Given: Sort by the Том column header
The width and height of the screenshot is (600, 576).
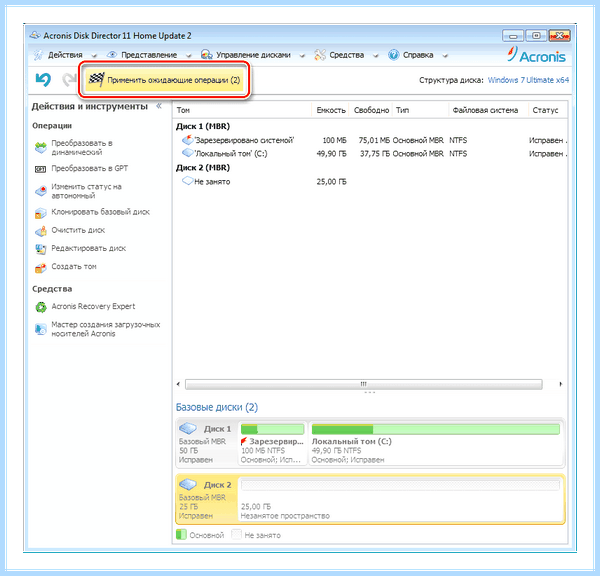Looking at the screenshot, I should coord(242,110).
